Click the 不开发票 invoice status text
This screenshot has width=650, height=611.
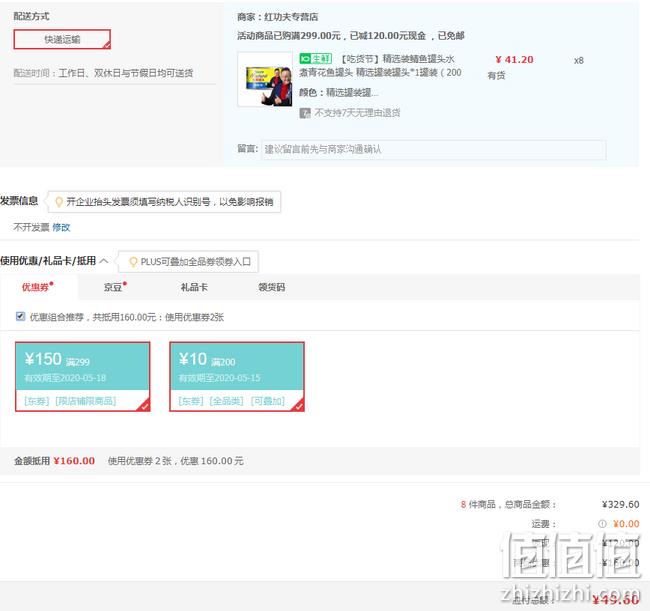(32, 227)
